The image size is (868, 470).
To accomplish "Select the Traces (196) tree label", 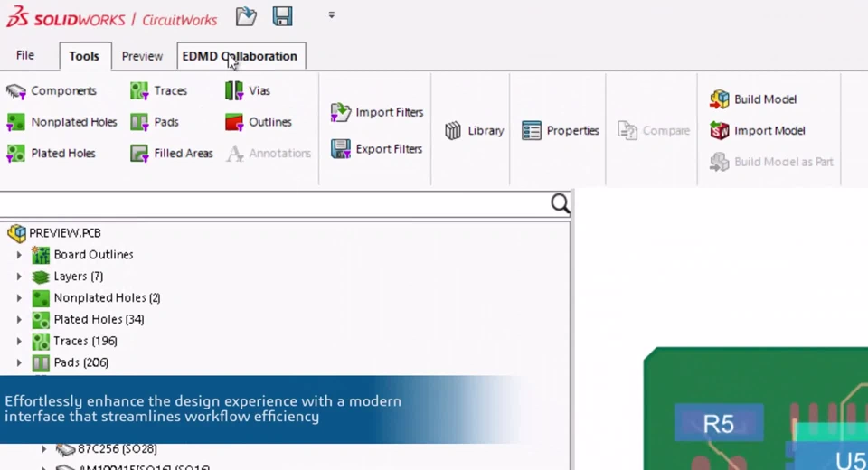I will (x=85, y=341).
